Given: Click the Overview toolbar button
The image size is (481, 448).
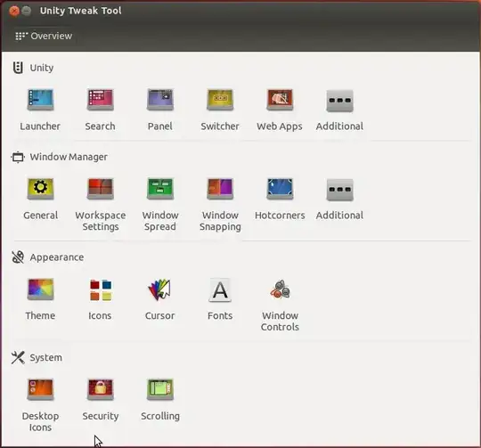Looking at the screenshot, I should [x=44, y=36].
